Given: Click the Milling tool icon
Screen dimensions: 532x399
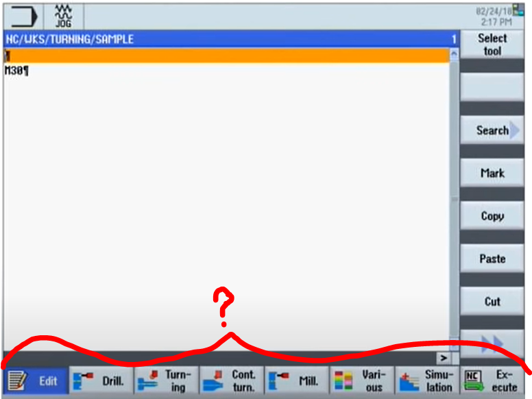Looking at the screenshot, I should (278, 380).
